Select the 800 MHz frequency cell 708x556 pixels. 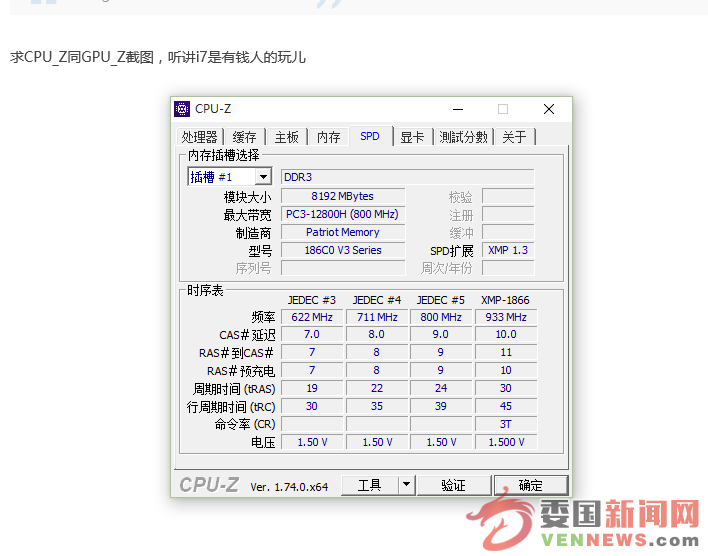(441, 317)
